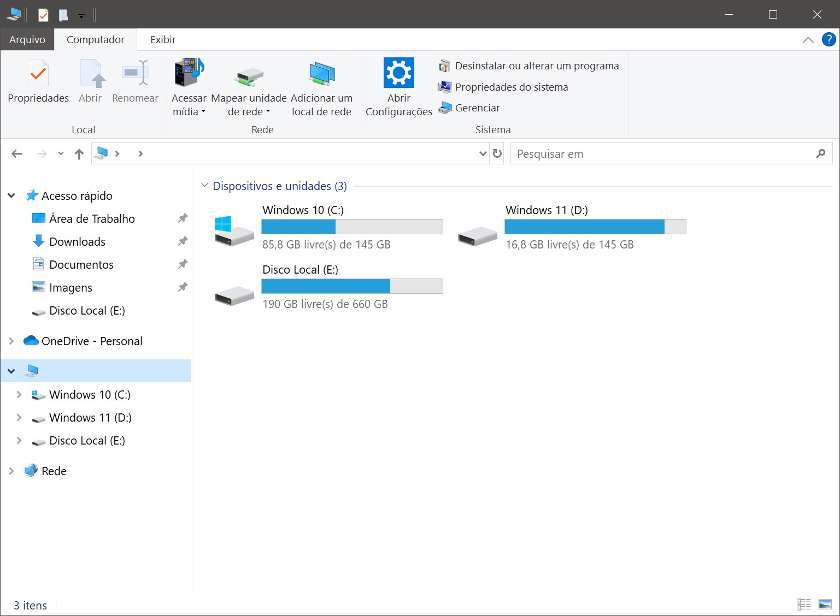Open Downloads in quick access

click(x=69, y=241)
